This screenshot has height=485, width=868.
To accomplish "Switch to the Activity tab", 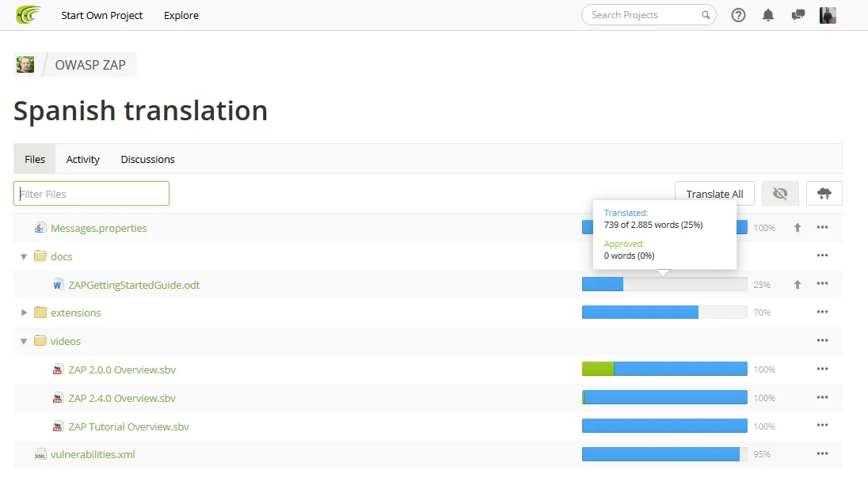I will click(82, 159).
